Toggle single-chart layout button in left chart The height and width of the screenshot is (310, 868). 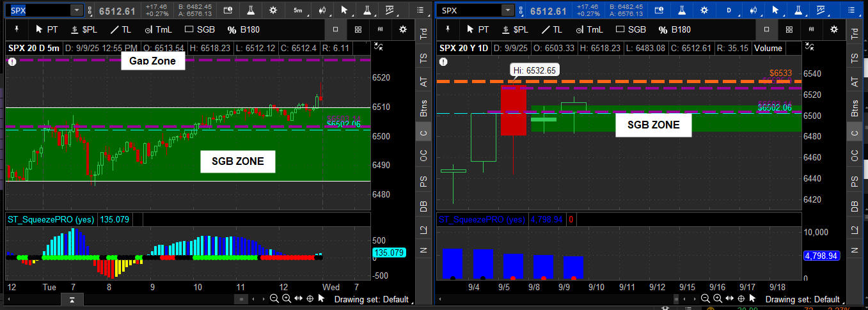click(336, 29)
